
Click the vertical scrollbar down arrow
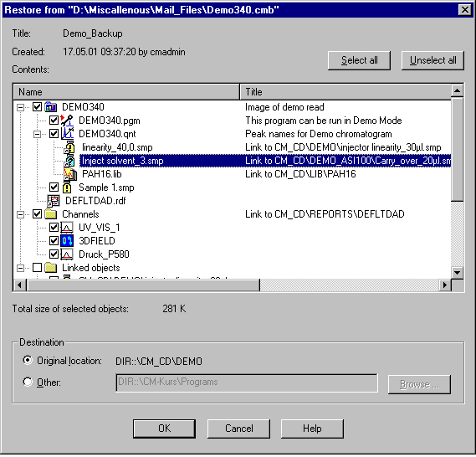pos(457,272)
